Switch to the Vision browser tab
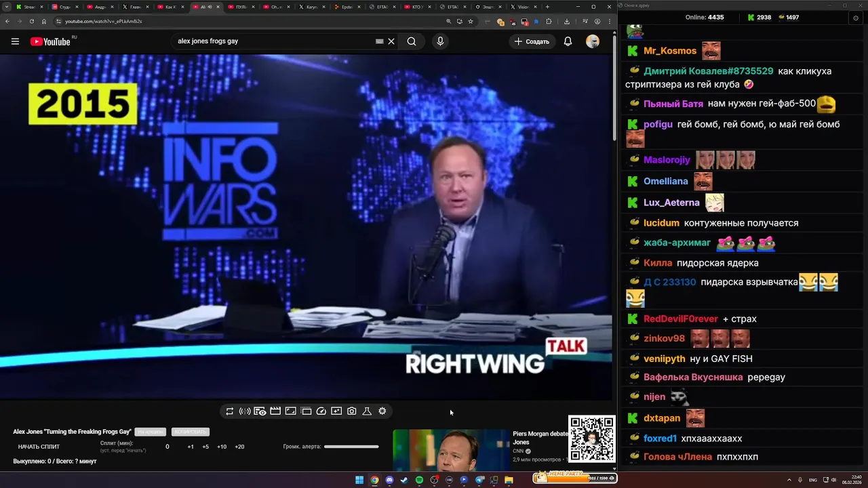868x488 pixels. click(524, 7)
